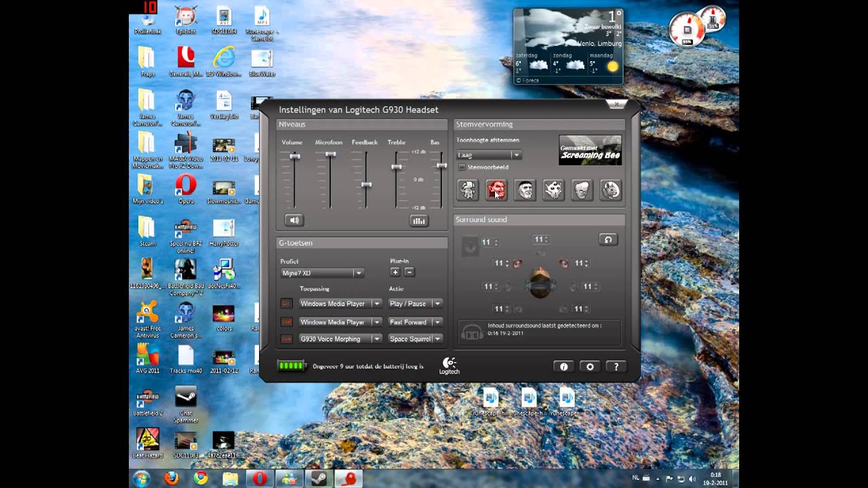Open the info button in the Logitech window
The image size is (868, 488).
[564, 367]
